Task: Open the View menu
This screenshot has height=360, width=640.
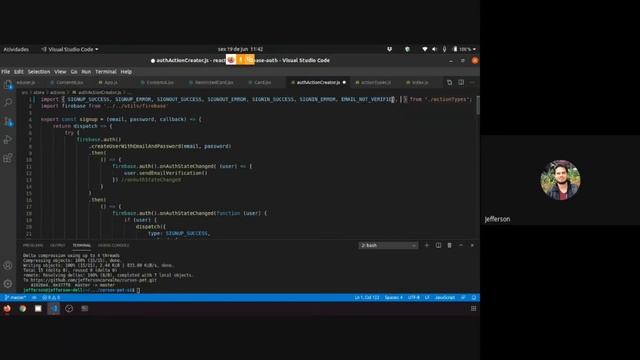Action: tap(60, 71)
